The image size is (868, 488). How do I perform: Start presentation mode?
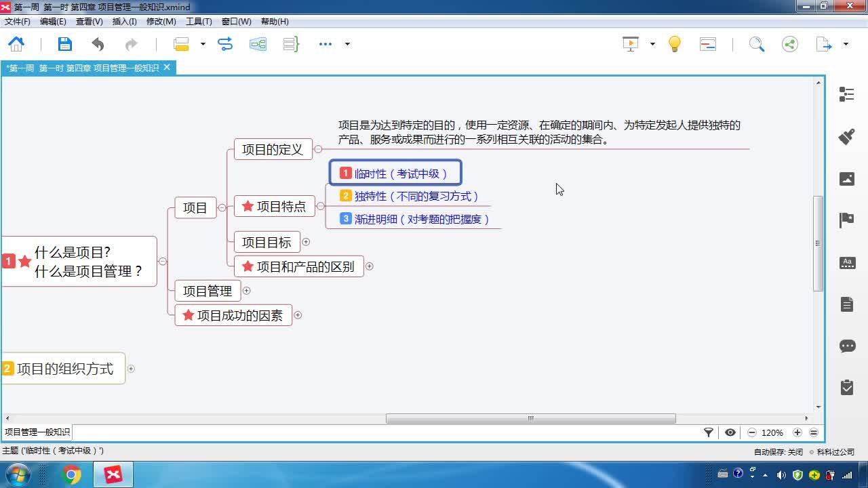pyautogui.click(x=631, y=44)
